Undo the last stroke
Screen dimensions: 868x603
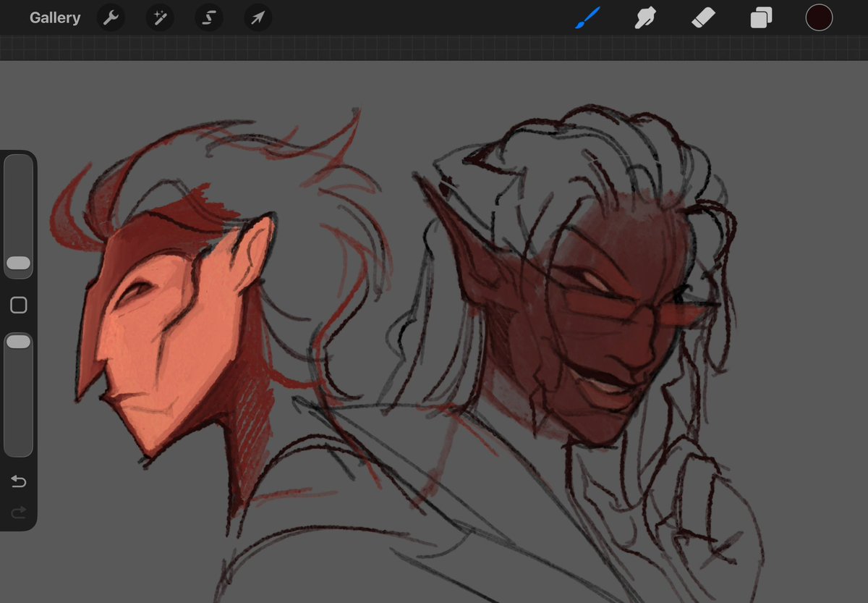coord(19,482)
